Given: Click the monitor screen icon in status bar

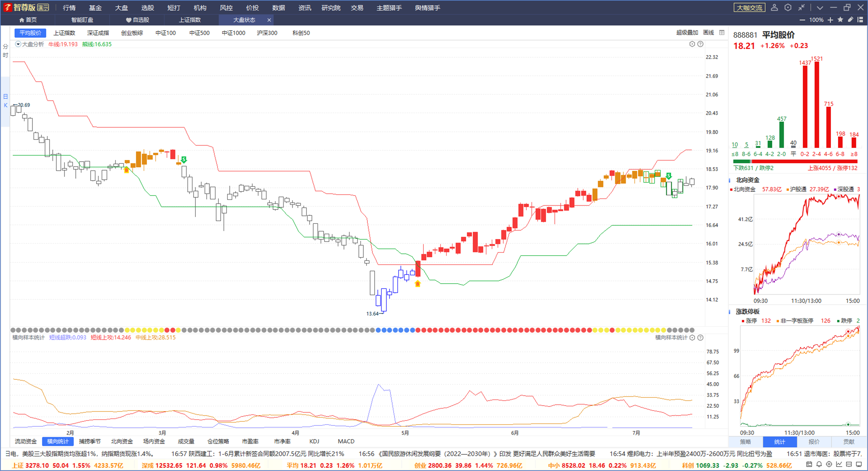Looking at the screenshot, I should pyautogui.click(x=859, y=464).
